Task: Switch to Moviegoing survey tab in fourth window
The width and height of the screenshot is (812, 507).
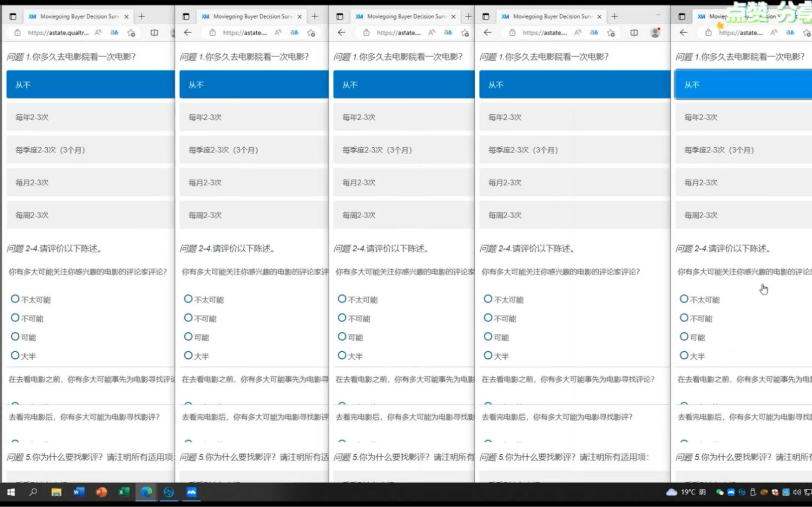Action: [x=552, y=16]
